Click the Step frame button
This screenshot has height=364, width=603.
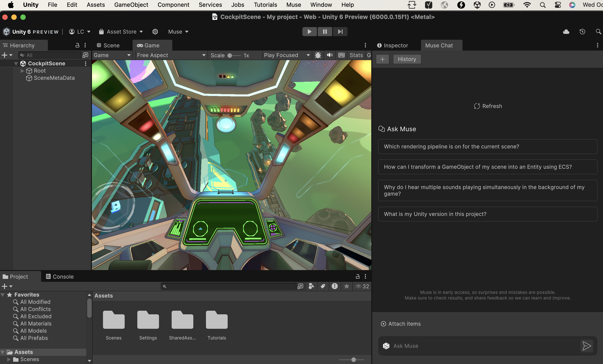tap(340, 32)
